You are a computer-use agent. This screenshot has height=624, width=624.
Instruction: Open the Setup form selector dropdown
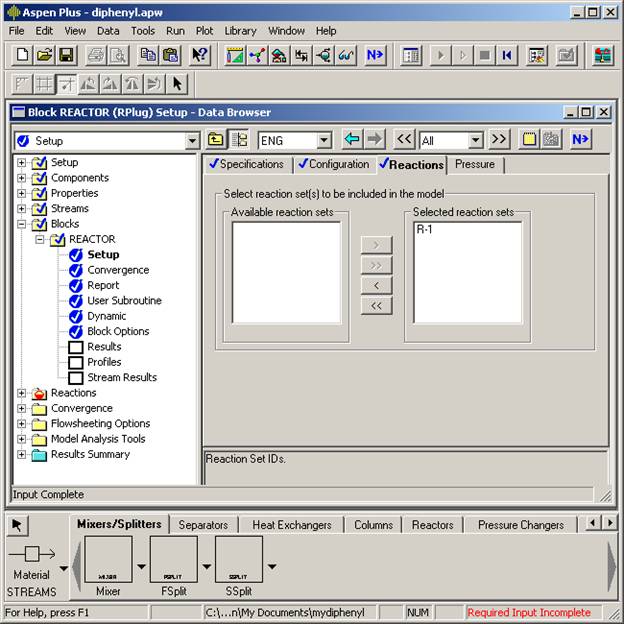point(192,141)
